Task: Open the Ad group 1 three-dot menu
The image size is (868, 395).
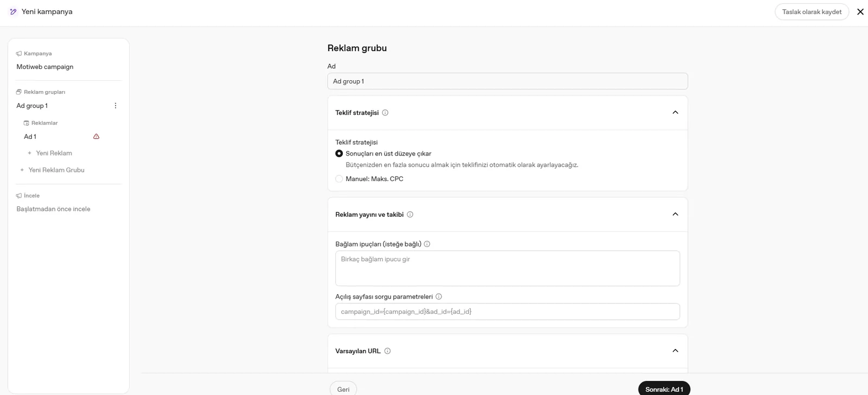Action: (116, 106)
